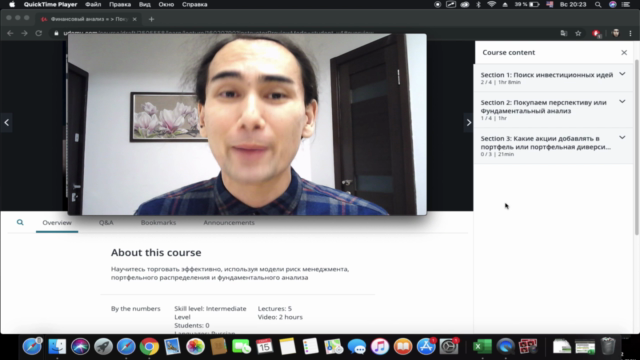Viewport: 640px width, 360px height.
Task: Go to the next lecture arrow
Action: [x=469, y=122]
